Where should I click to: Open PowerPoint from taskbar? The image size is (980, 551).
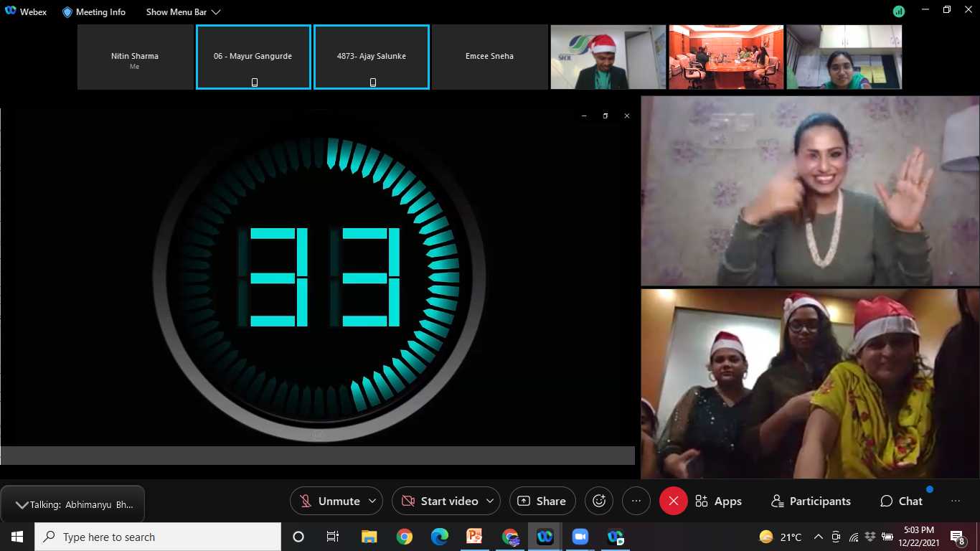coord(475,537)
